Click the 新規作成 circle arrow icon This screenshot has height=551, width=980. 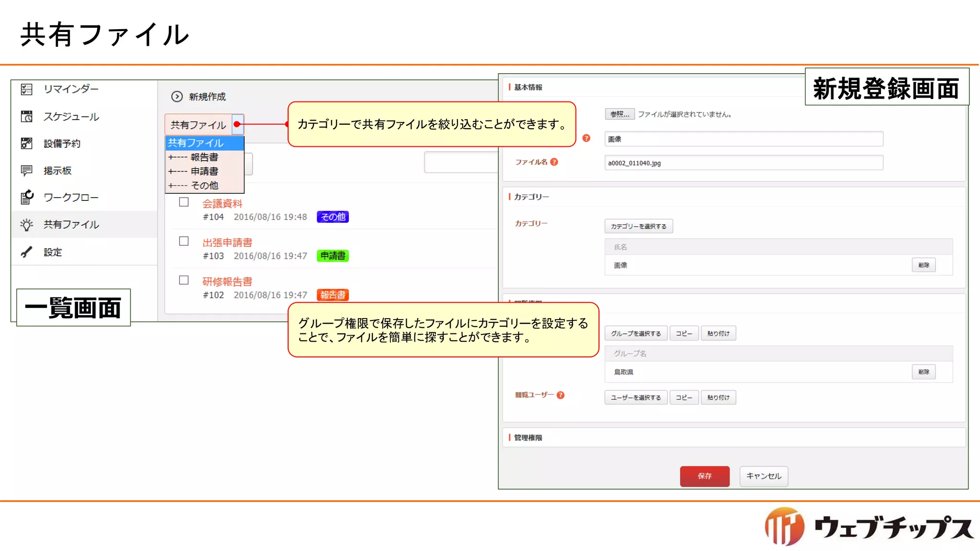177,97
